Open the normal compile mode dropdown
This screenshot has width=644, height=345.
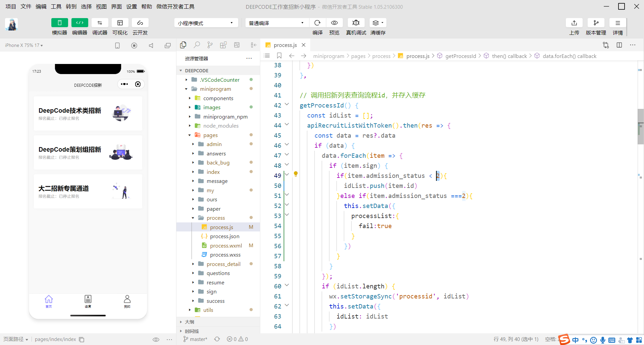tap(277, 23)
